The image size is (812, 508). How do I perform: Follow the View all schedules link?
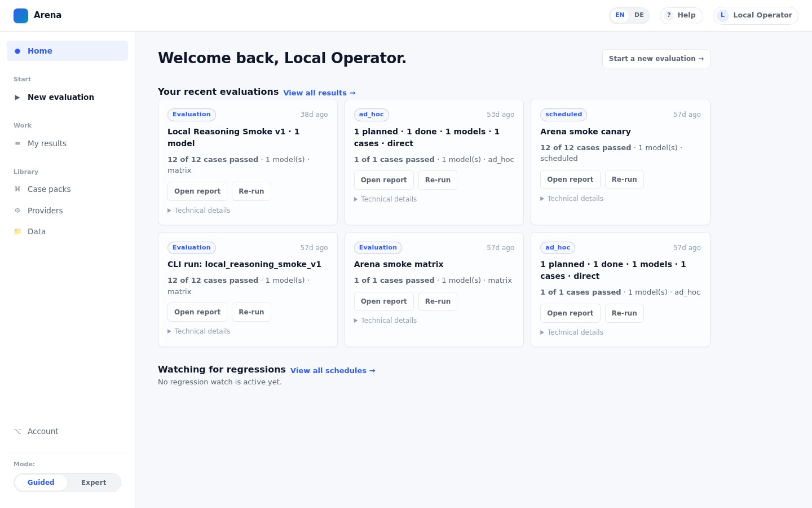[333, 371]
